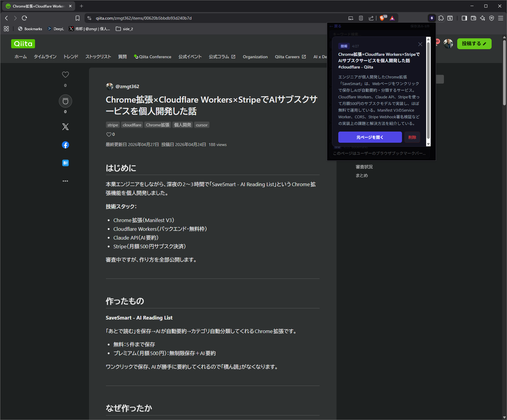Click the cloudflare tag

point(132,125)
